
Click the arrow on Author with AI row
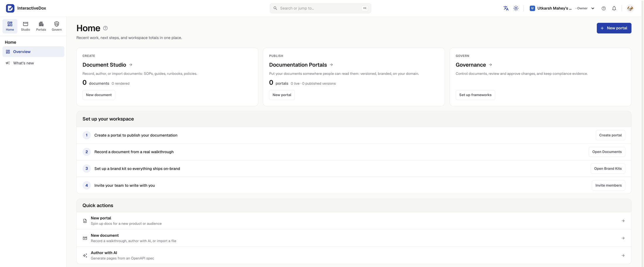[623, 256]
